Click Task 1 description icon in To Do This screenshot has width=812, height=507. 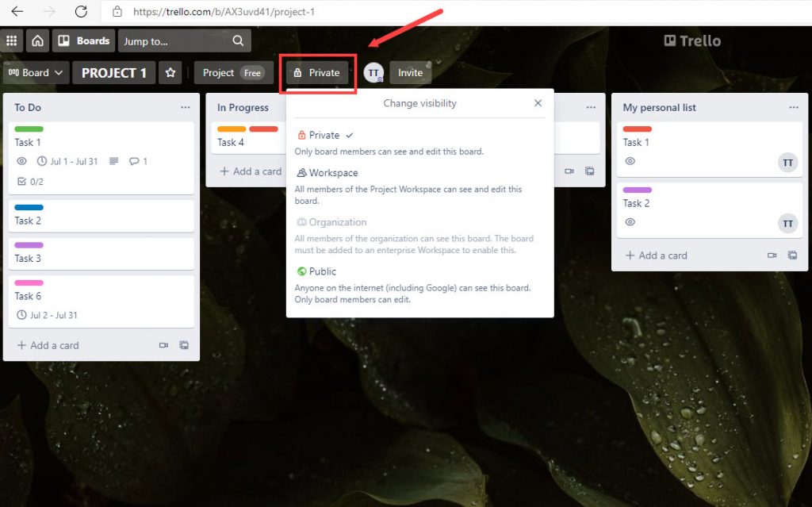pyautogui.click(x=114, y=161)
